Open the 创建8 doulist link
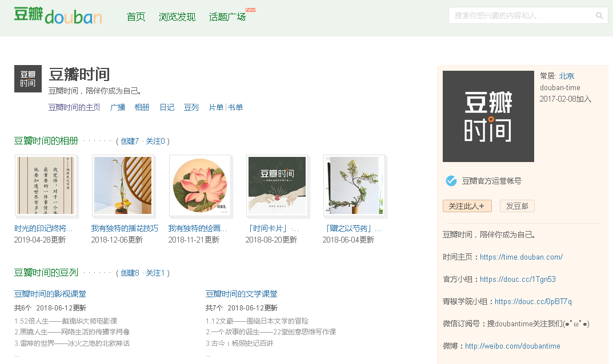The height and width of the screenshot is (364, 613). coord(130,273)
